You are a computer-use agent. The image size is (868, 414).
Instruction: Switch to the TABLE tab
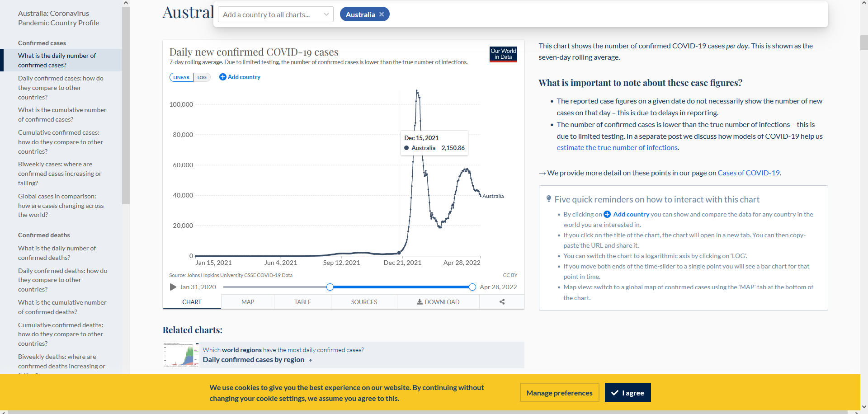(x=302, y=302)
